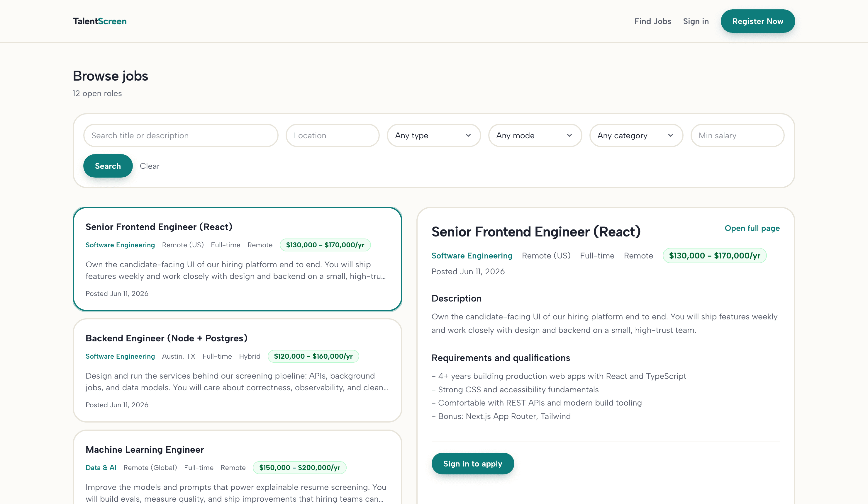Open the TalentScreen logo home link

(x=99, y=21)
